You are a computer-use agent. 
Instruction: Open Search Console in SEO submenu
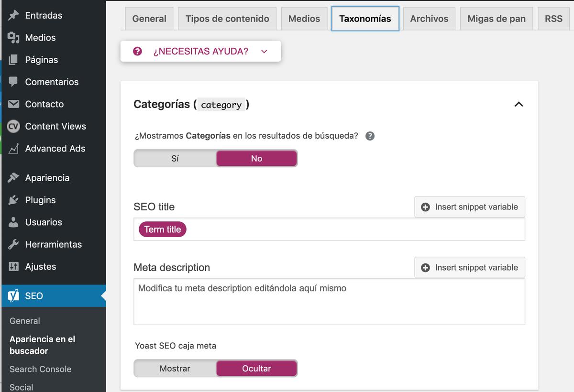pyautogui.click(x=40, y=369)
